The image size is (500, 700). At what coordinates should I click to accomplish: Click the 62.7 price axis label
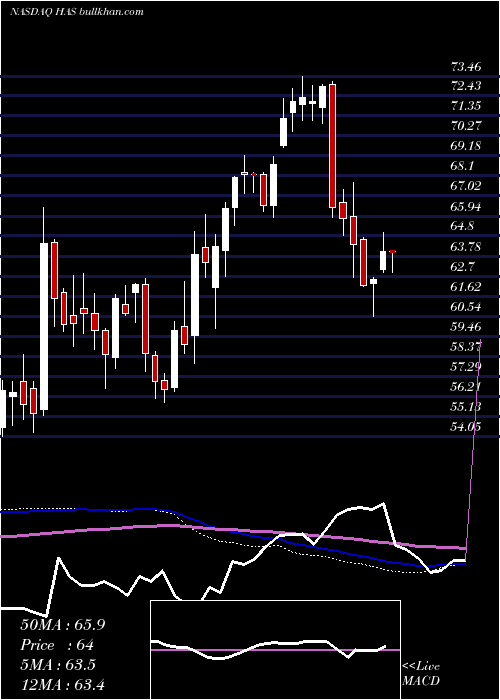(x=463, y=267)
